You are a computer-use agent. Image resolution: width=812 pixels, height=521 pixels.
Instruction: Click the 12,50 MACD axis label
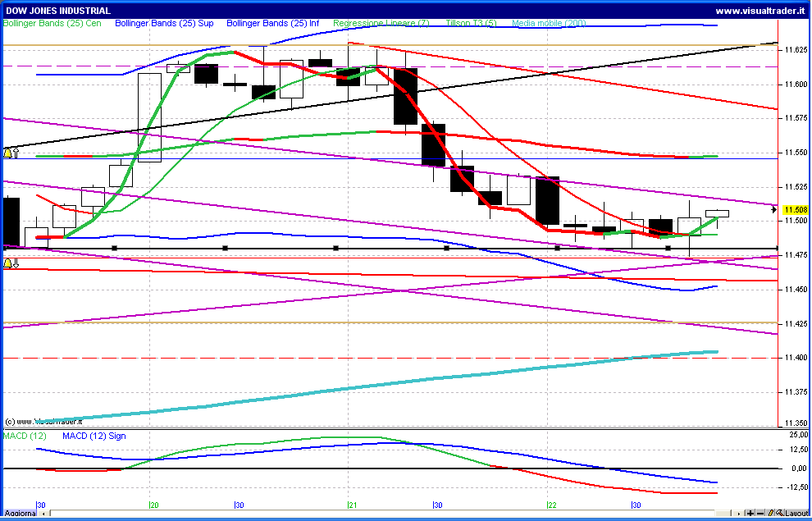(x=799, y=450)
